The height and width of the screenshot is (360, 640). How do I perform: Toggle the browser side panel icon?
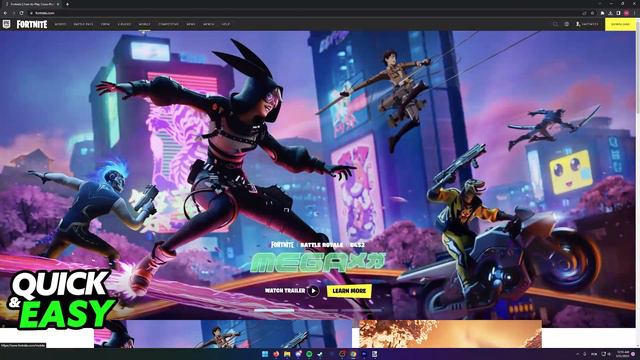click(618, 13)
